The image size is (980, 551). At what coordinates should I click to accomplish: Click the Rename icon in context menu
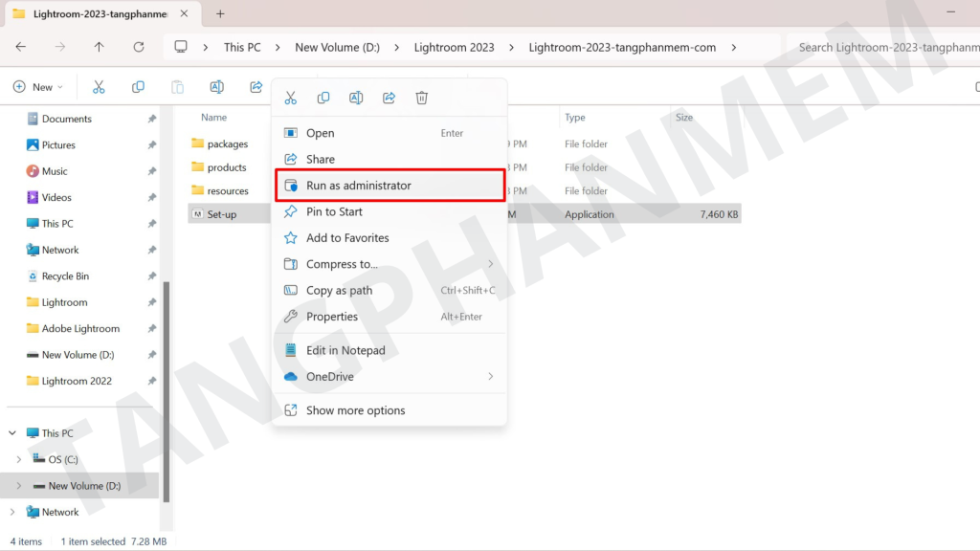(x=356, y=98)
